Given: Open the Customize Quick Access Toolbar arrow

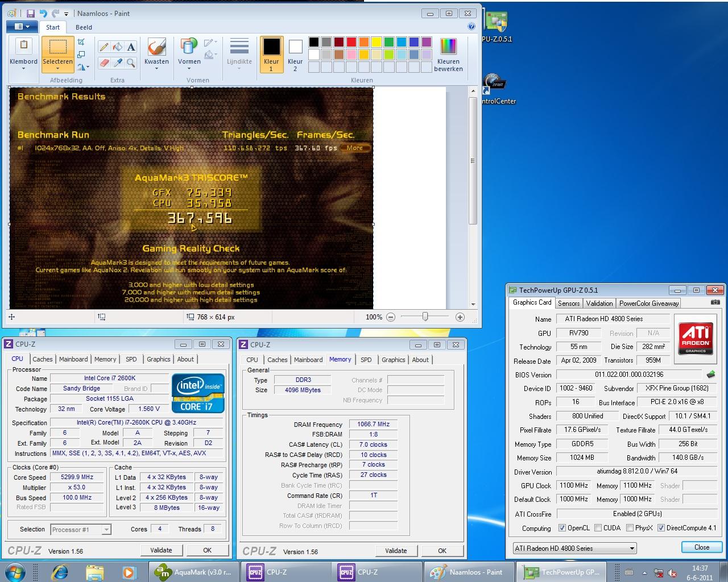Looking at the screenshot, I should coord(66,14).
